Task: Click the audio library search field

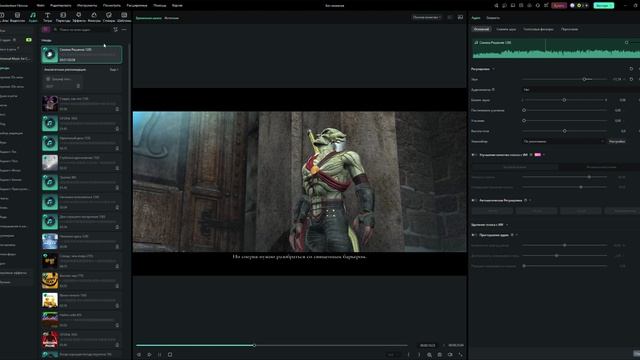Action: click(81, 29)
